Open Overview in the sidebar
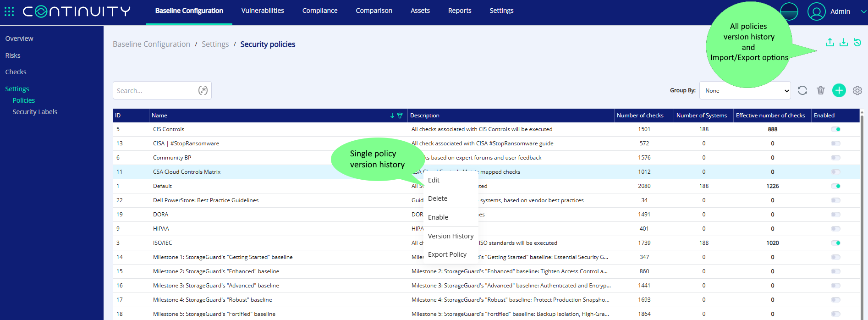Image resolution: width=868 pixels, height=320 pixels. [19, 39]
